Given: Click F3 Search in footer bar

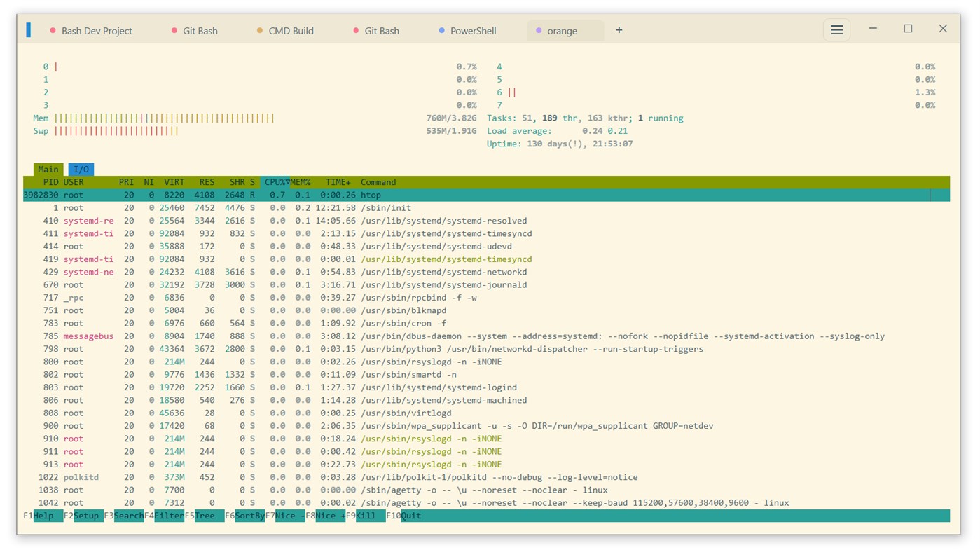Looking at the screenshot, I should coord(124,516).
